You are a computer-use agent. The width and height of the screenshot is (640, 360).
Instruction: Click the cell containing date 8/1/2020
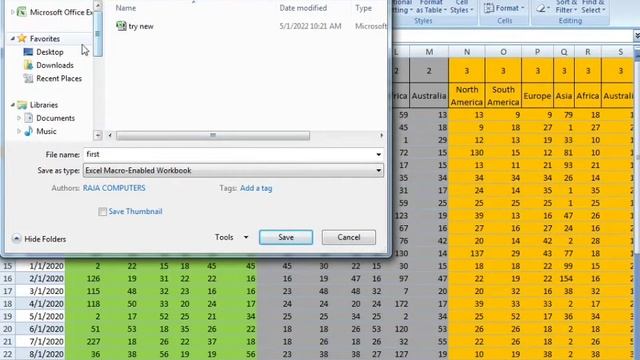point(40,354)
